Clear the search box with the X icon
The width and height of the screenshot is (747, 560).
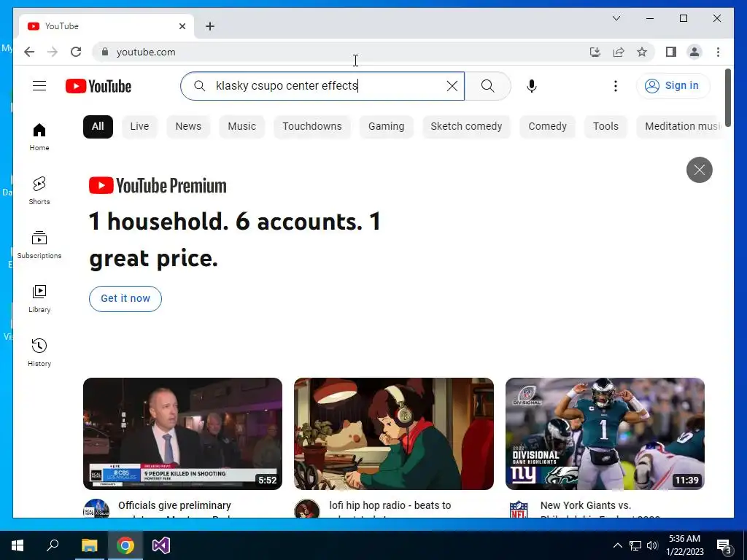click(452, 86)
